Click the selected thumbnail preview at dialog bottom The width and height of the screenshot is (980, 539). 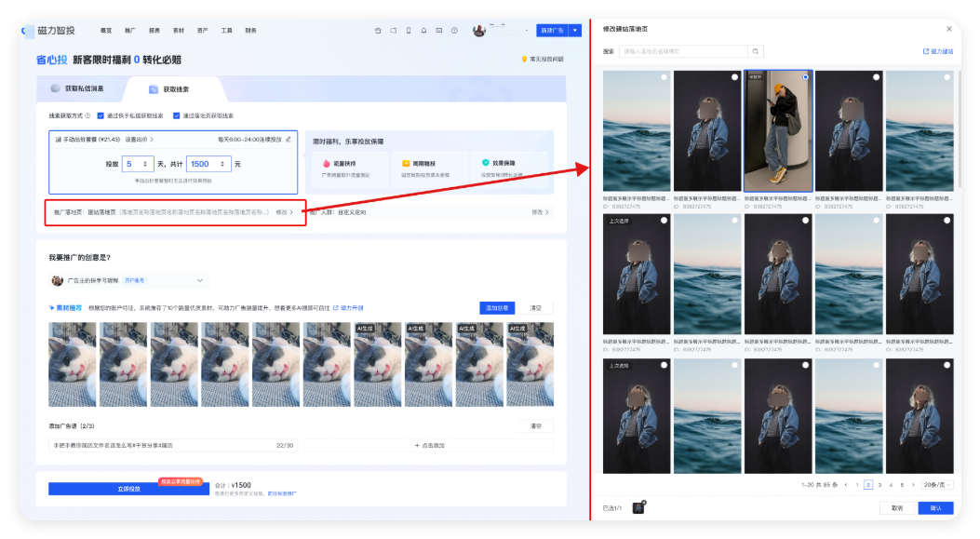638,508
